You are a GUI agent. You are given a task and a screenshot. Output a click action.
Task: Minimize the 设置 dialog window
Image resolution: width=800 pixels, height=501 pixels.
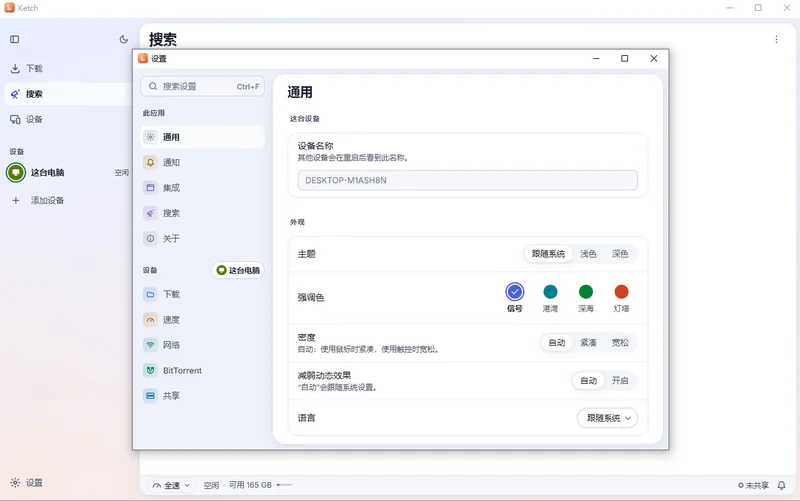tap(596, 59)
